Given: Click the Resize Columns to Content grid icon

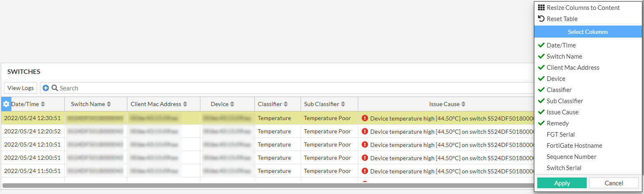Looking at the screenshot, I should tap(541, 7).
